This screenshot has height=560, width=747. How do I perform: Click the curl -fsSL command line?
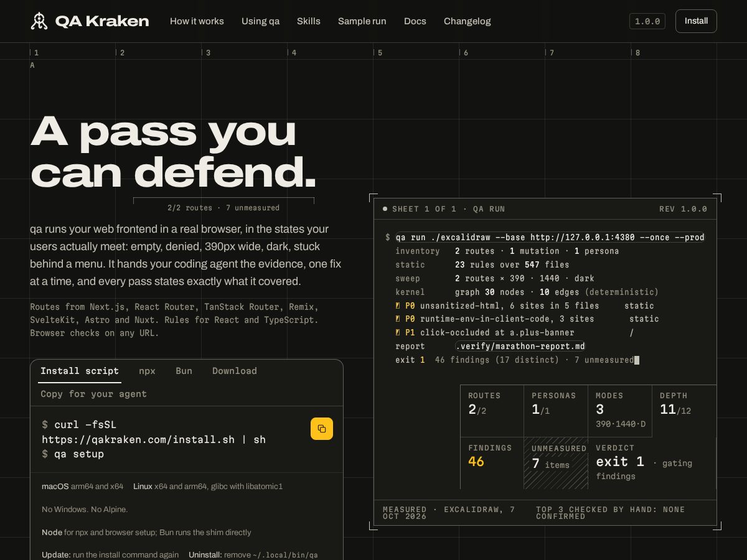154,432
